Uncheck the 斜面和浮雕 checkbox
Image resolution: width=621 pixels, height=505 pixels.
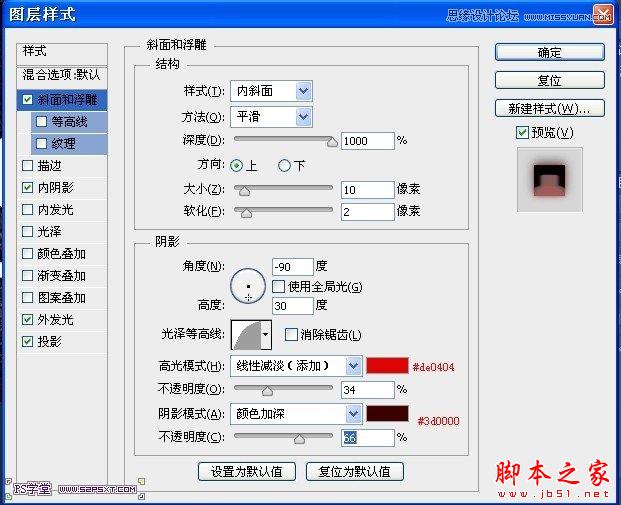[x=27, y=99]
